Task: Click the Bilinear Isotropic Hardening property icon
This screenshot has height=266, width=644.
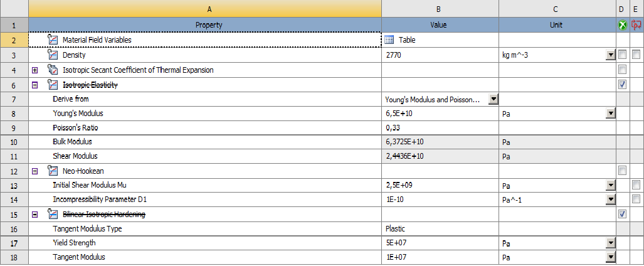Action: click(x=53, y=214)
